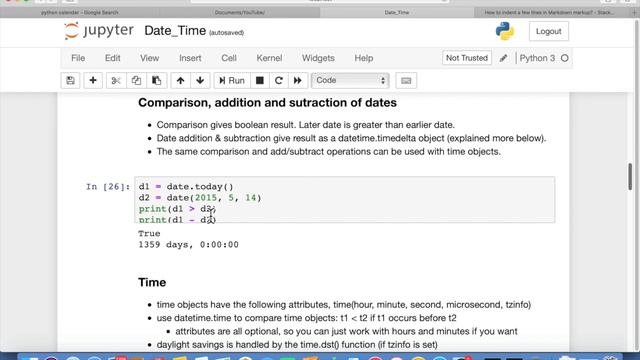Image resolution: width=640 pixels, height=360 pixels.
Task: Click inside code cell In [26]
Action: tap(344, 200)
